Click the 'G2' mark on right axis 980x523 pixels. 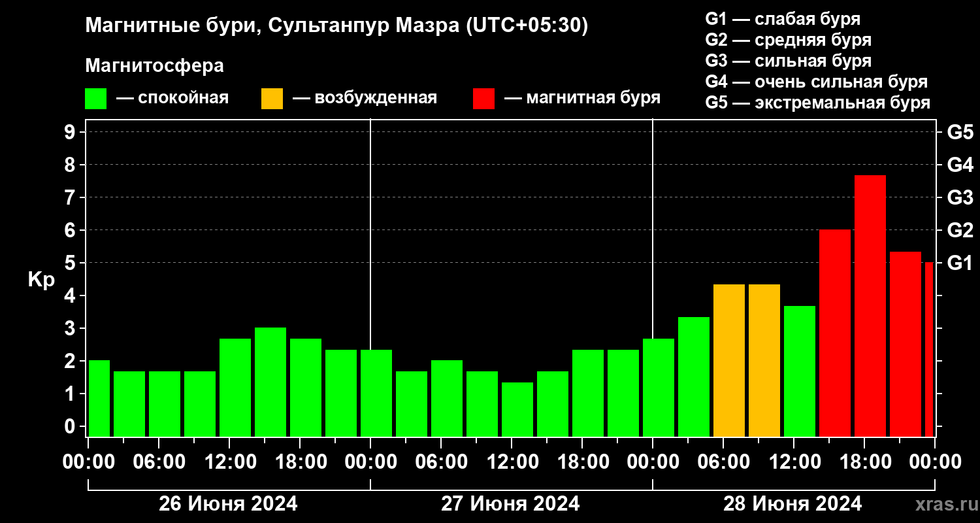click(x=960, y=230)
